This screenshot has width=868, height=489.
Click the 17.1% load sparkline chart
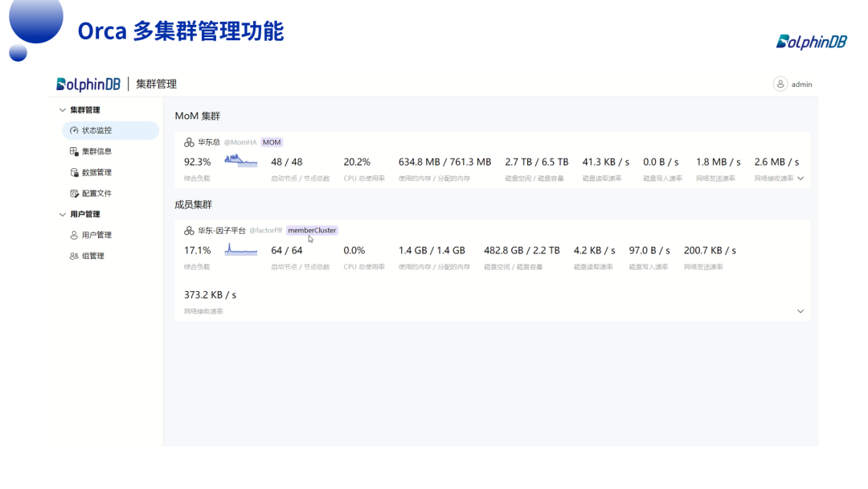(x=241, y=249)
